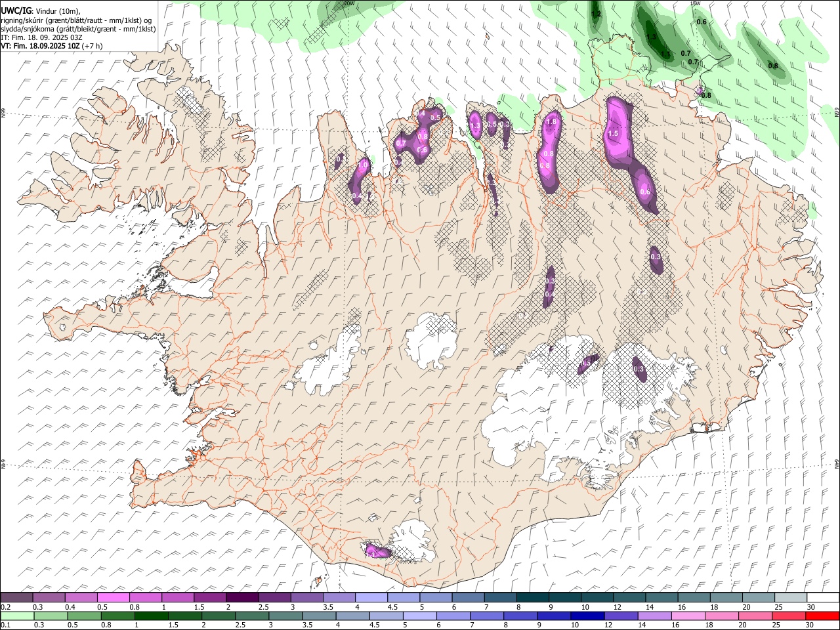Click the pale green first swatch of rain legend
This screenshot has height=630, width=840.
tap(18, 616)
